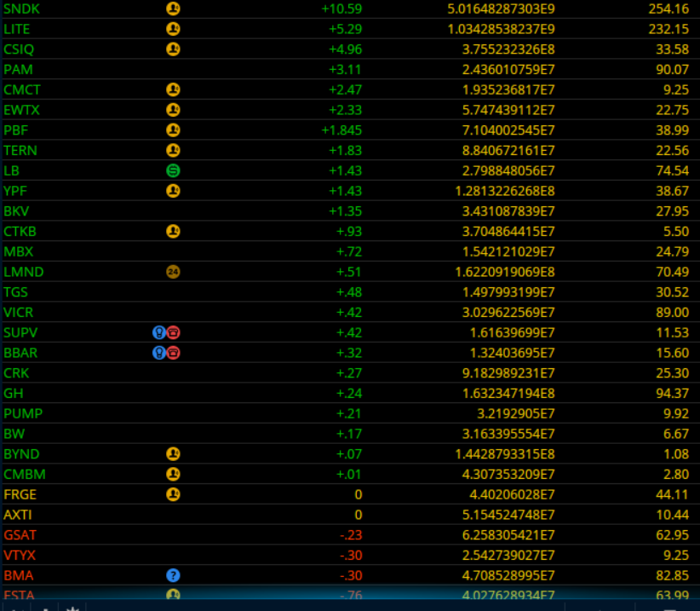Click the TERN ticker symbol
This screenshot has height=611, width=700.
20,151
